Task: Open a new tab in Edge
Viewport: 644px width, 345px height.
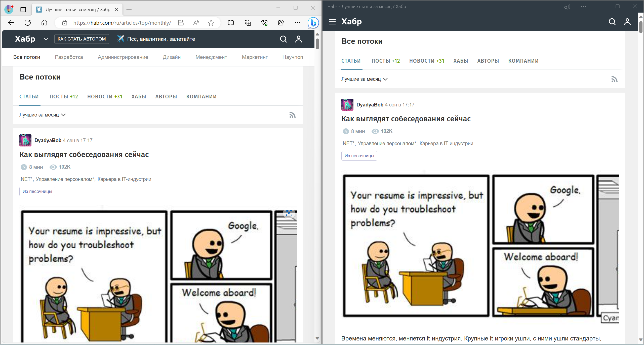Action: click(x=129, y=10)
